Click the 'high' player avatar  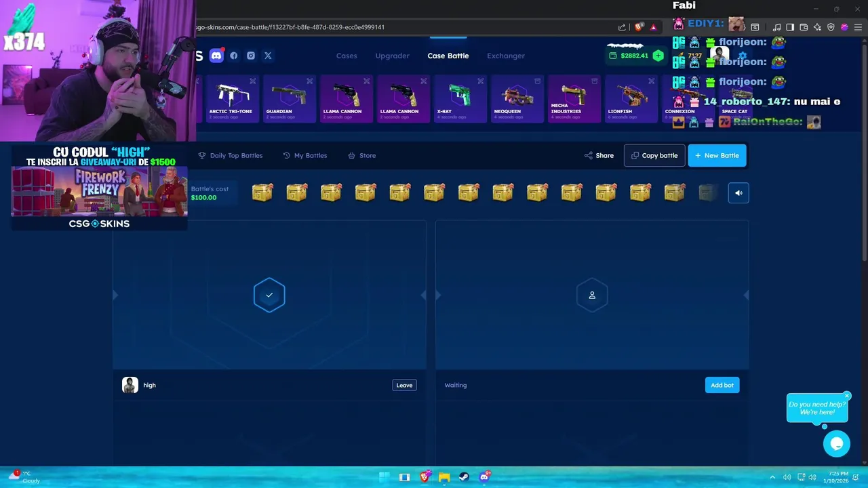(130, 385)
